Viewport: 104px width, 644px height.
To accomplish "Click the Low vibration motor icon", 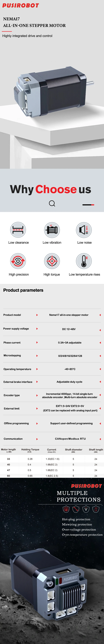I will 52,230.
